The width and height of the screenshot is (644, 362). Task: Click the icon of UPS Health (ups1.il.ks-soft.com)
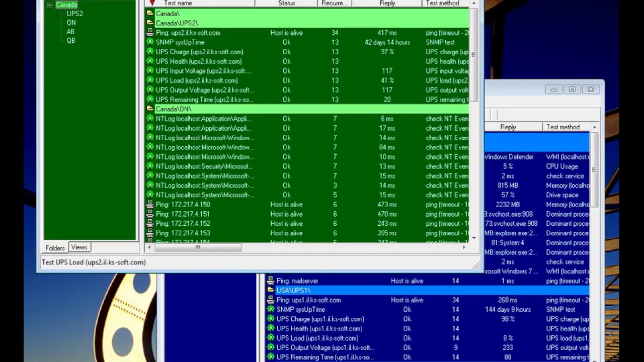coord(271,329)
